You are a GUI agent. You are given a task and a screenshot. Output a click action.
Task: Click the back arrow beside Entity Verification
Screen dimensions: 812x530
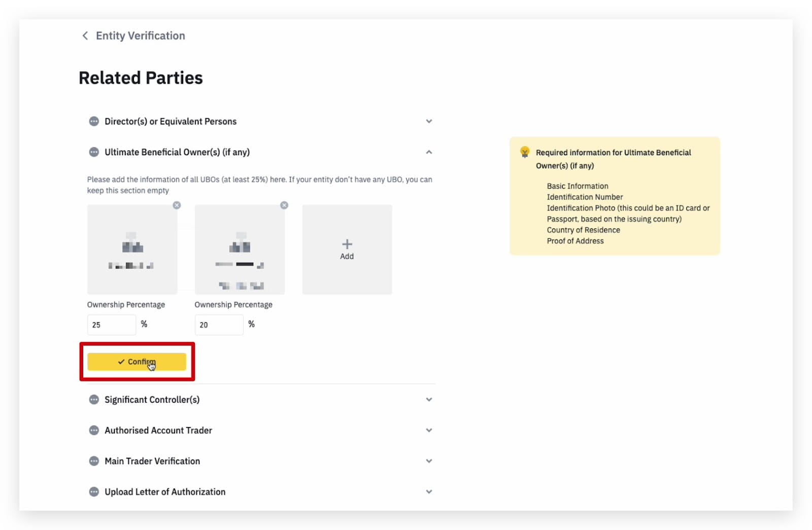point(85,36)
